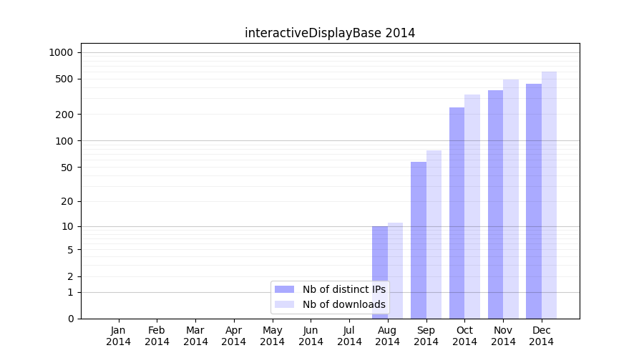Select the Sep 2014 distinct IPs bar

(x=419, y=240)
